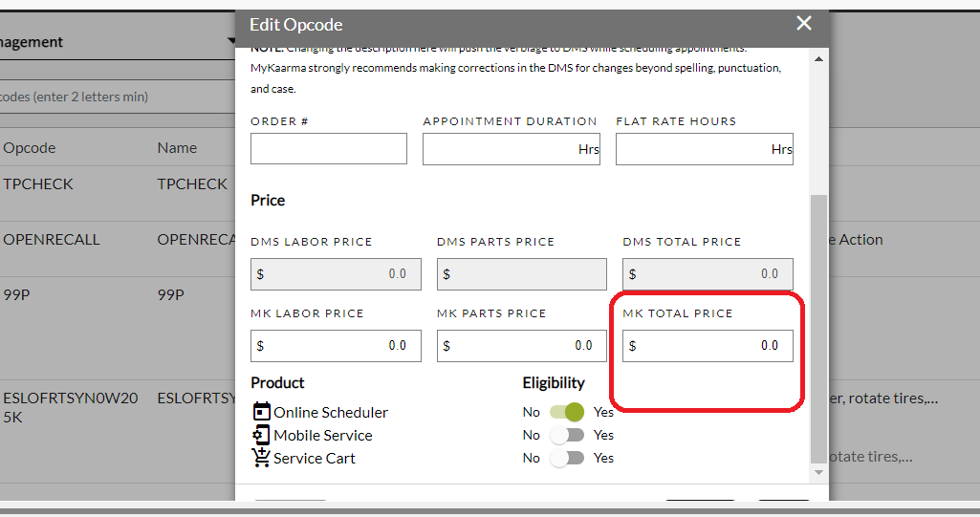
Task: Enable Service Cart eligibility toggle
Action: click(x=567, y=459)
